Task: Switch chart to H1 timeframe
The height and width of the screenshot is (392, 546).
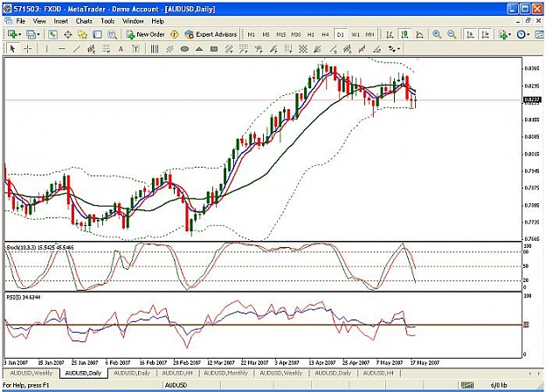Action: tap(311, 34)
